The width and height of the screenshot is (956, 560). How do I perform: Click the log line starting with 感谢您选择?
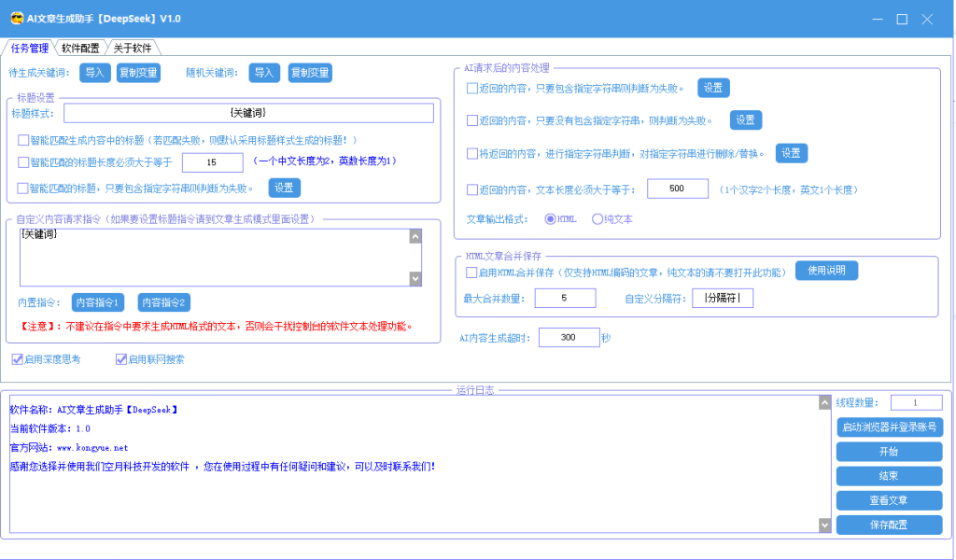point(222,467)
